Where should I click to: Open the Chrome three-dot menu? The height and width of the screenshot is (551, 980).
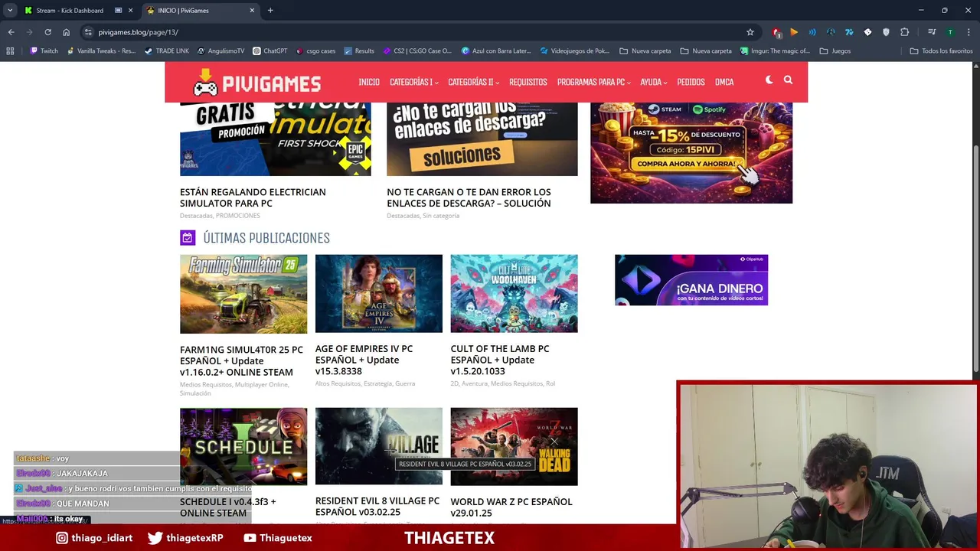(x=969, y=32)
